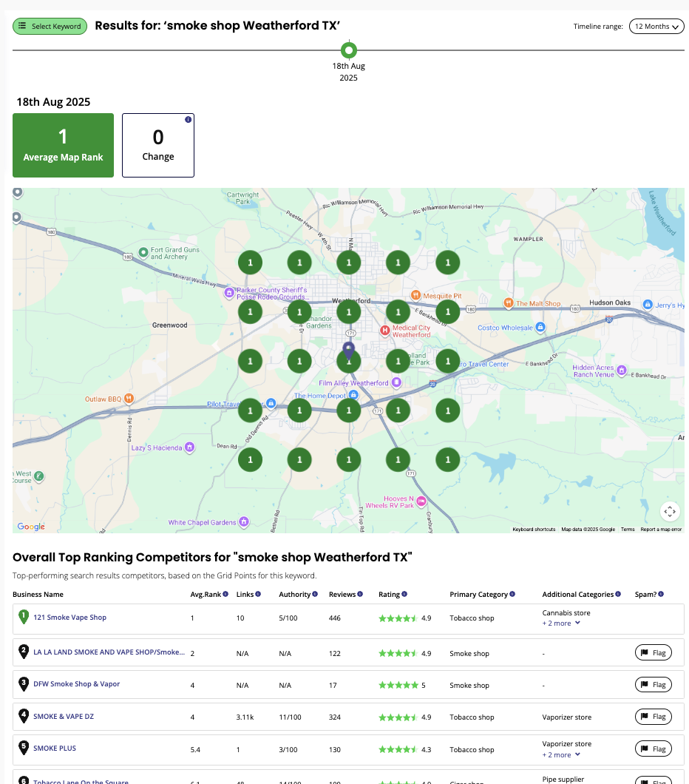Click Report a map error link

pos(661,529)
